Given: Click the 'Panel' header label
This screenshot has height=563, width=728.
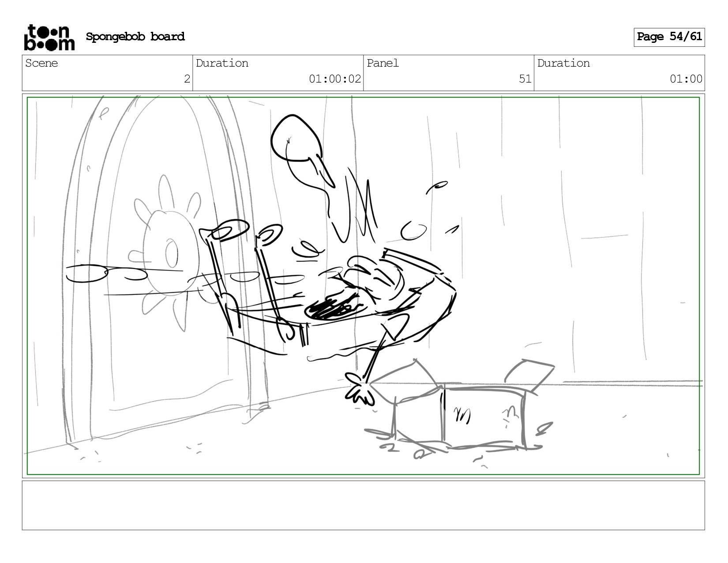Looking at the screenshot, I should pyautogui.click(x=383, y=63).
